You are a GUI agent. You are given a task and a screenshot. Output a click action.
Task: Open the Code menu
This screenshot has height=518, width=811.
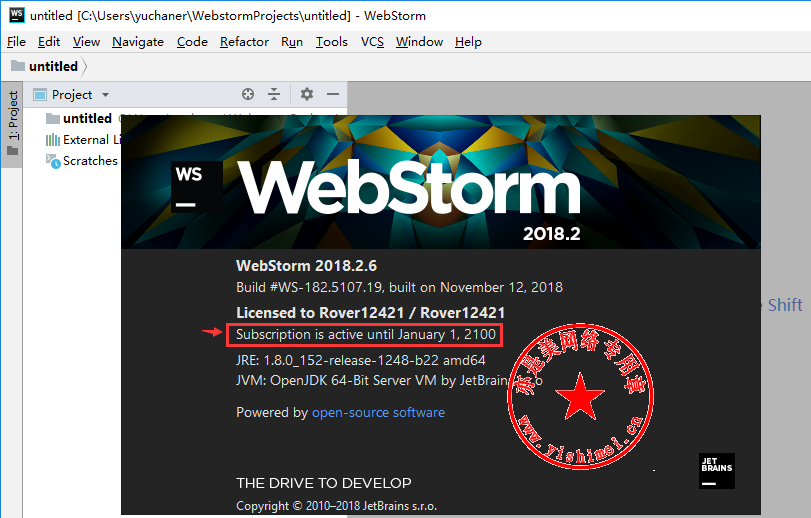(x=192, y=42)
